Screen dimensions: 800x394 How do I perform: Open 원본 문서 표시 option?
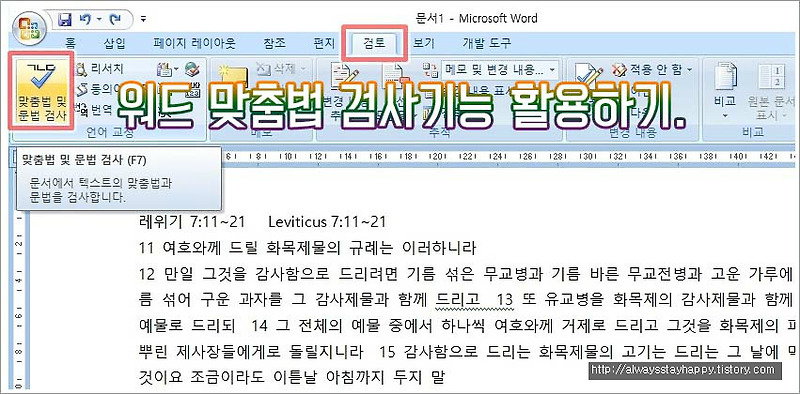pos(771,92)
